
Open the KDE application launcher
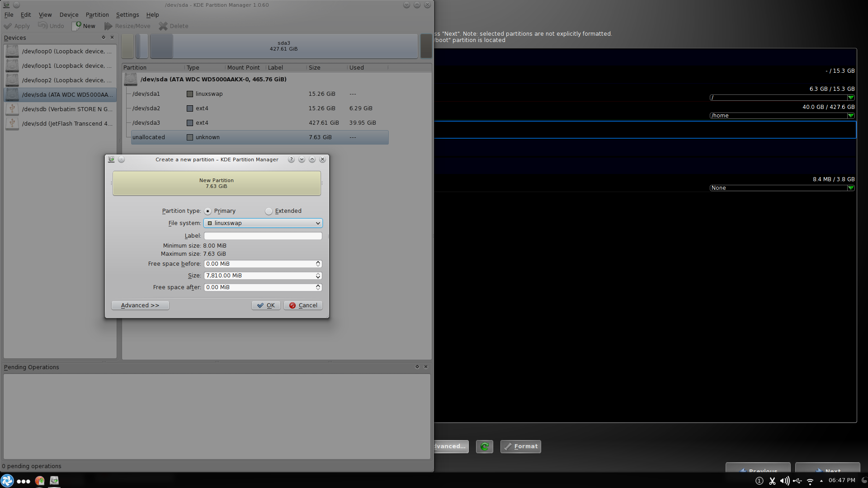click(x=7, y=481)
